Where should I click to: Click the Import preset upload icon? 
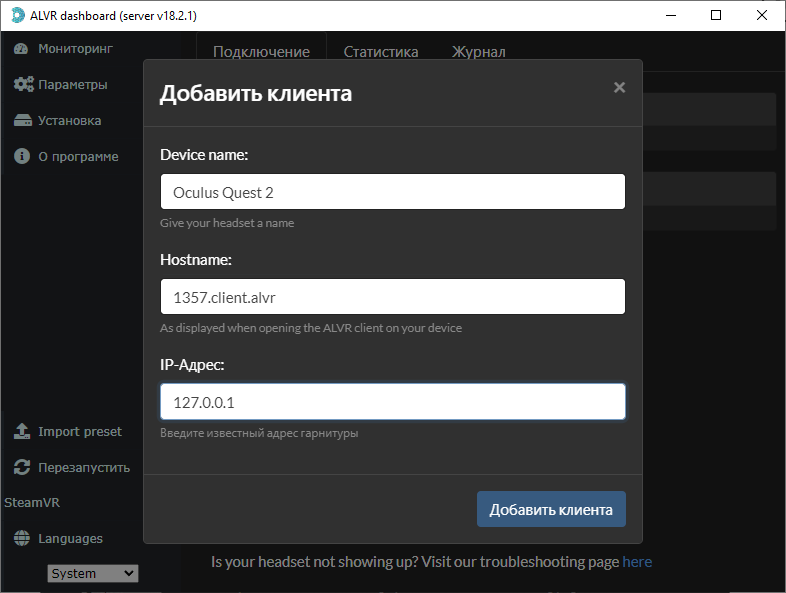[22, 431]
